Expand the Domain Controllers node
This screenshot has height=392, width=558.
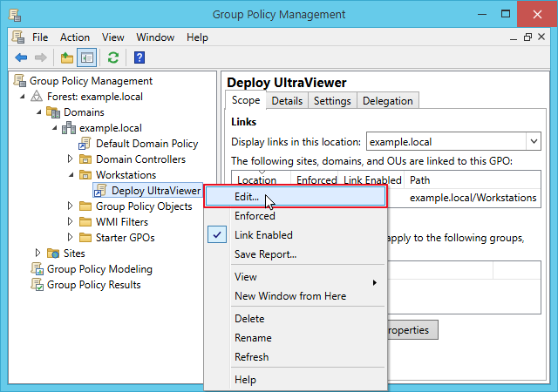(70, 159)
